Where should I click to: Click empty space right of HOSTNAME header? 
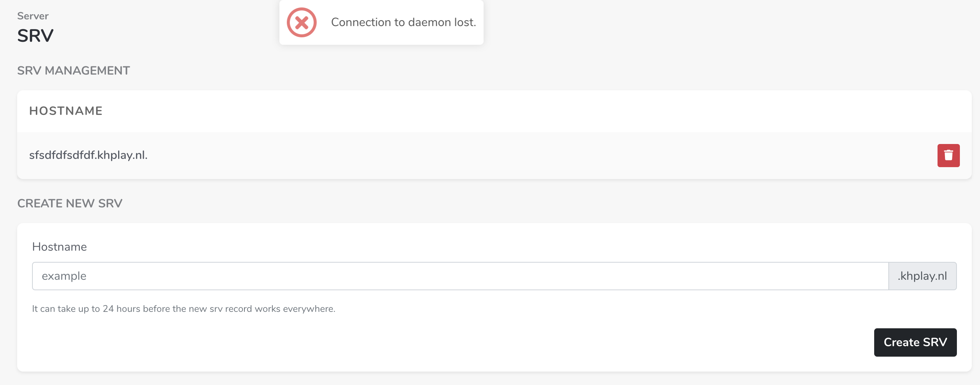[x=532, y=111]
